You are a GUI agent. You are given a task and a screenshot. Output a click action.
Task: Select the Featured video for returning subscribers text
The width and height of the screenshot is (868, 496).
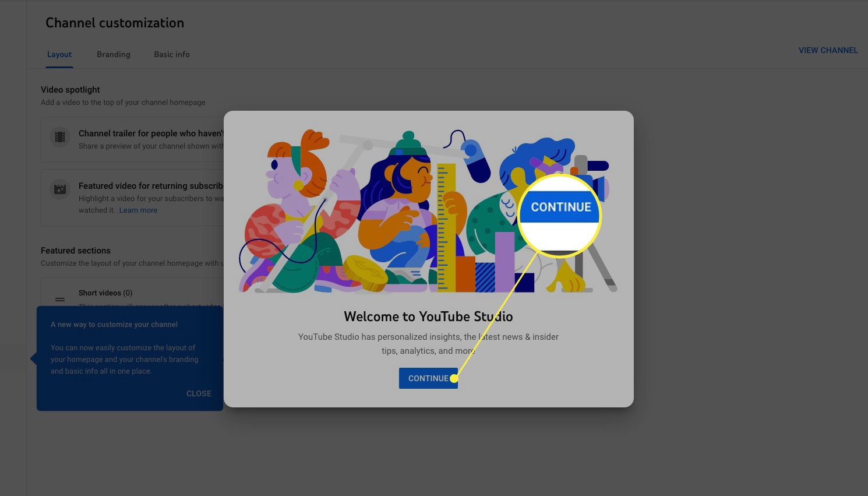tap(151, 186)
